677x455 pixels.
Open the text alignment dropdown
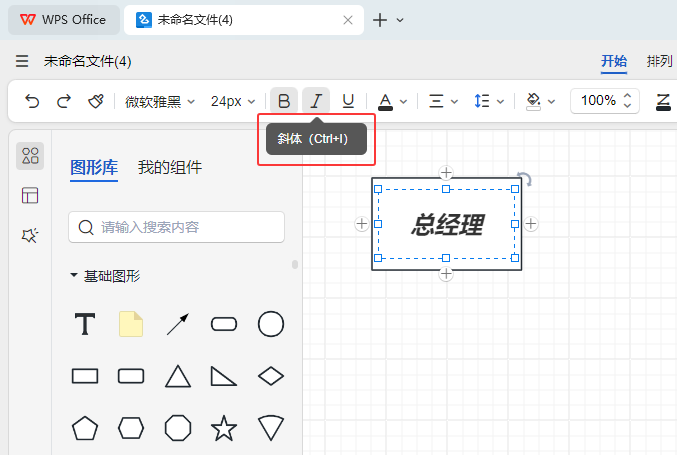[x=454, y=102]
